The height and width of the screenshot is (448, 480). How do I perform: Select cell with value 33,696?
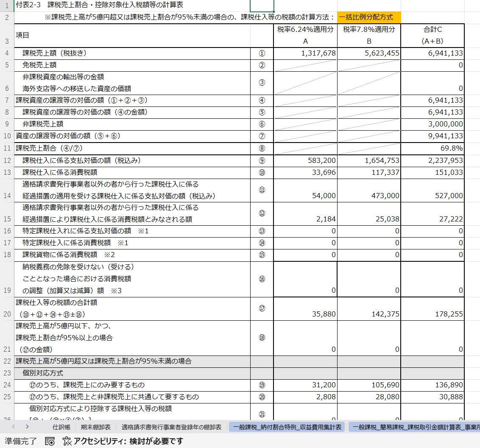pyautogui.click(x=305, y=173)
